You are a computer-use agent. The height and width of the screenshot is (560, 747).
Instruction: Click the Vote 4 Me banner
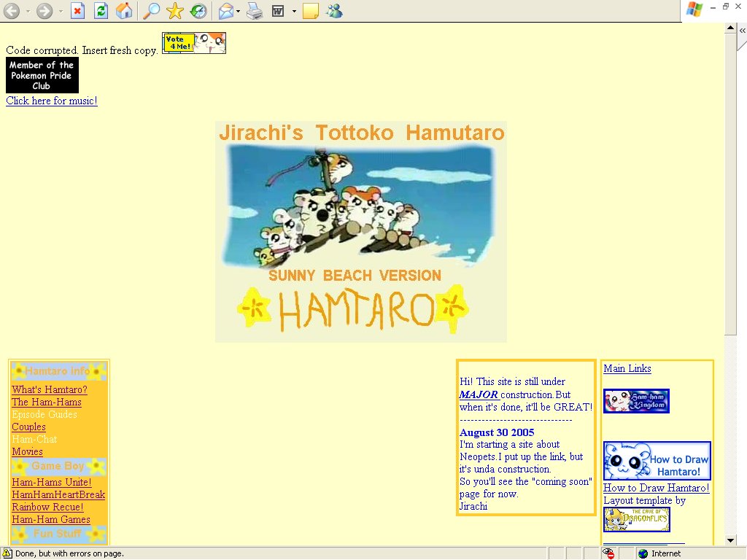click(194, 43)
